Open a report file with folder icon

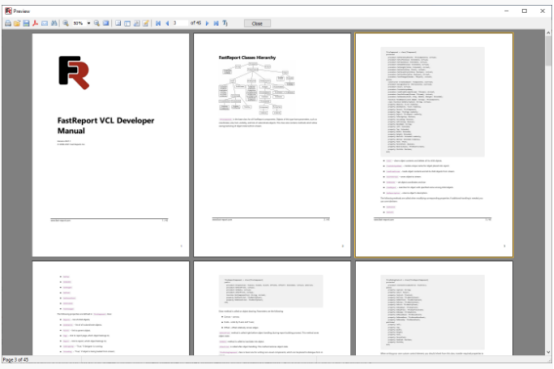point(17,23)
